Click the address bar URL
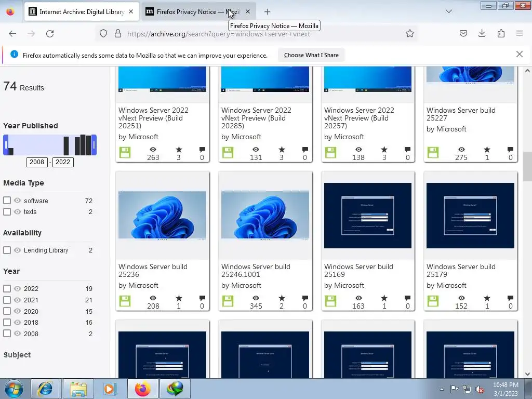Viewport: 532px width, 399px height. click(219, 34)
